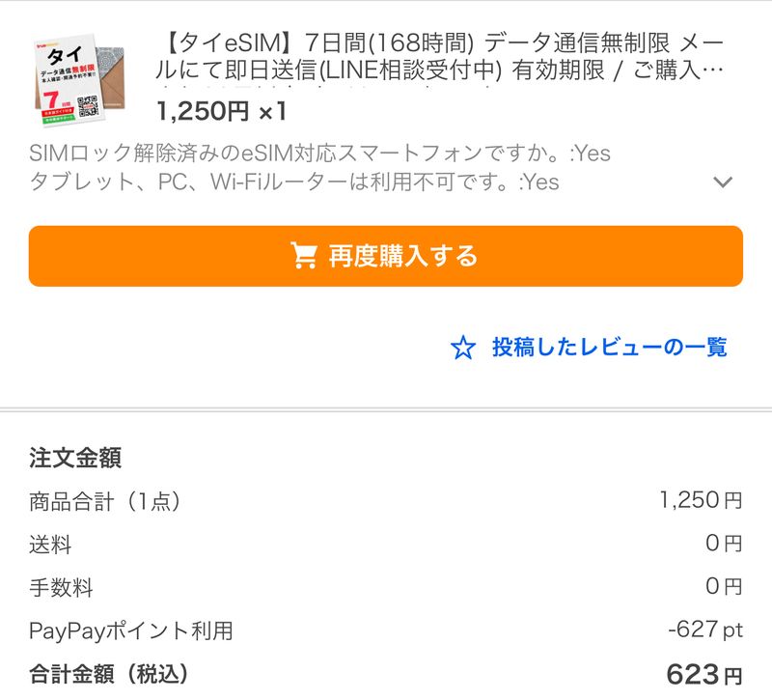The image size is (772, 700).
Task: Open the 投稿したレビューの一覧 link
Action: click(x=609, y=348)
